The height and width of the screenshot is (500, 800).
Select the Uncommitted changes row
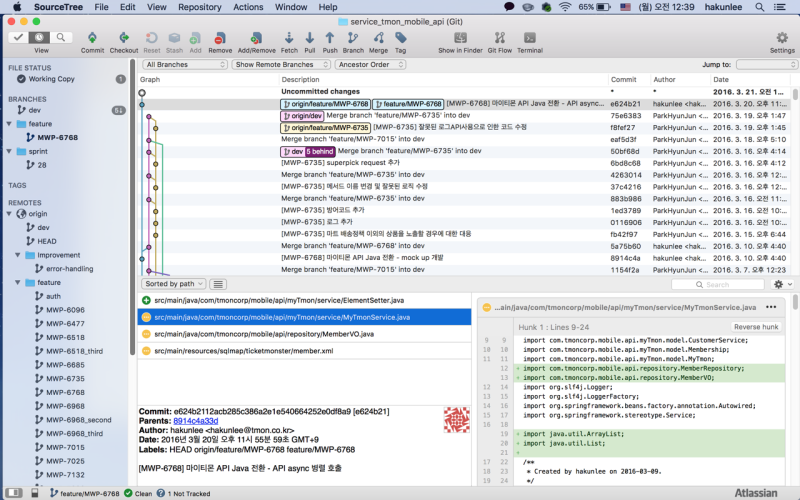464,92
